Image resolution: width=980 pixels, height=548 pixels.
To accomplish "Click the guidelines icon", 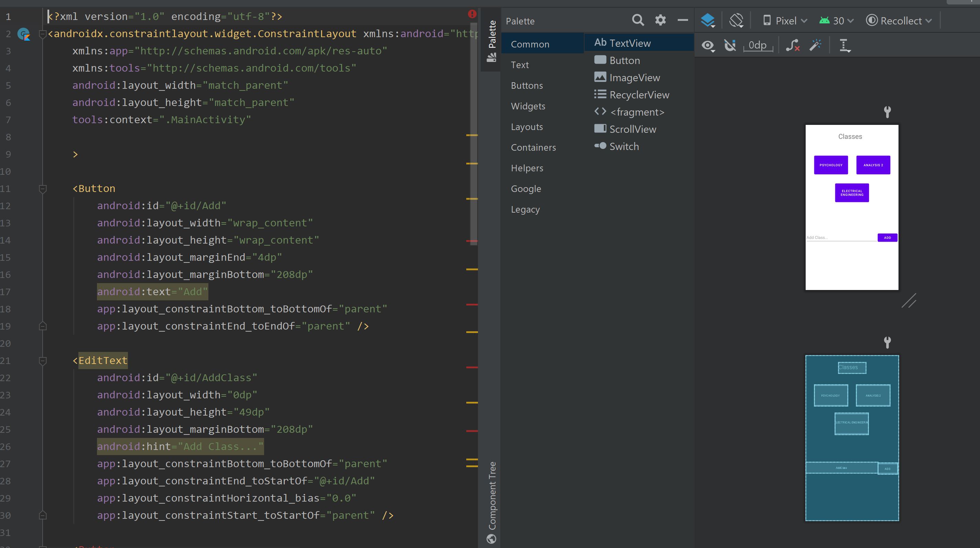I will pyautogui.click(x=845, y=45).
